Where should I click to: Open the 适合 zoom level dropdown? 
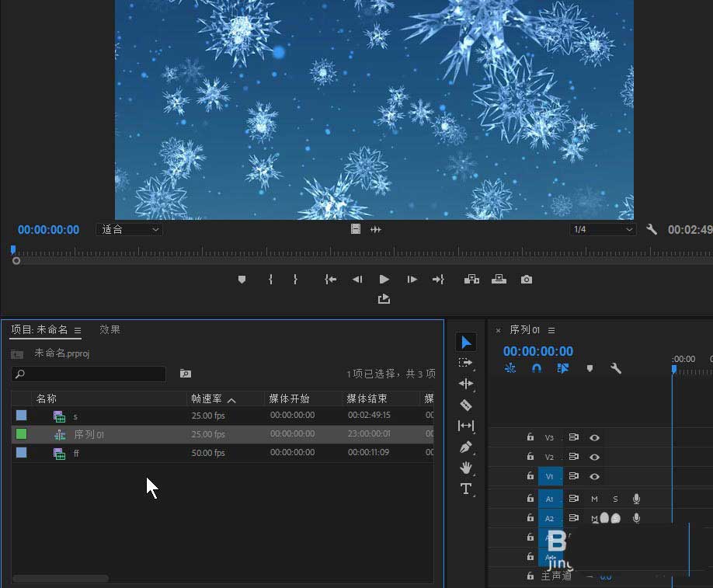tap(130, 230)
